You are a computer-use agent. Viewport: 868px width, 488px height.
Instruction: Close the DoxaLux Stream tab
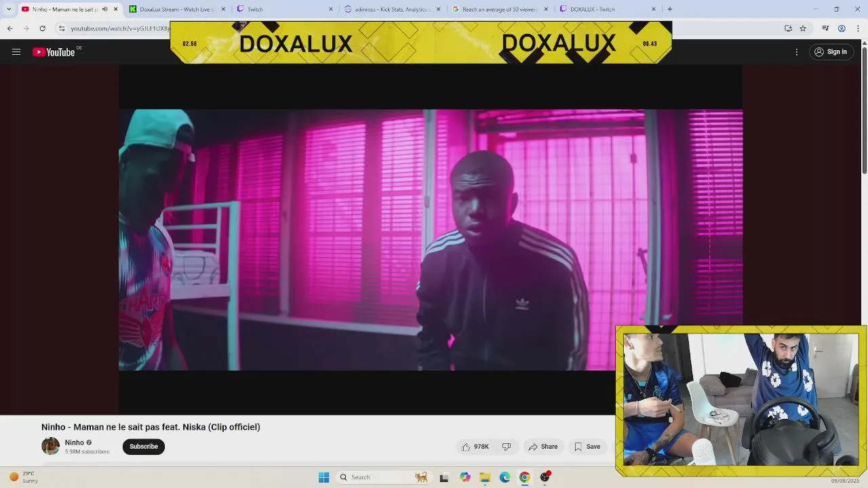[223, 9]
